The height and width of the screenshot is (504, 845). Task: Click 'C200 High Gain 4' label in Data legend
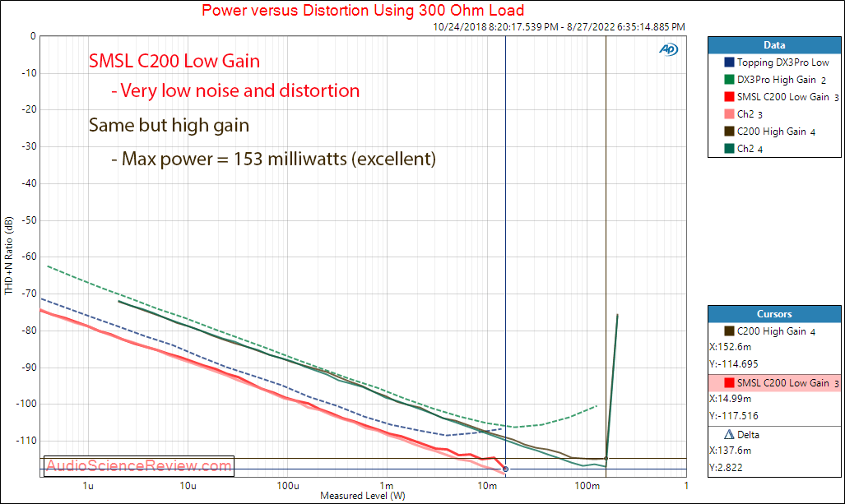coord(776,132)
